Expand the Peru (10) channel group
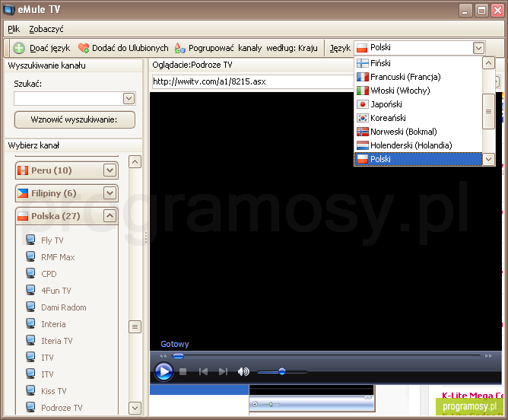 [110, 170]
